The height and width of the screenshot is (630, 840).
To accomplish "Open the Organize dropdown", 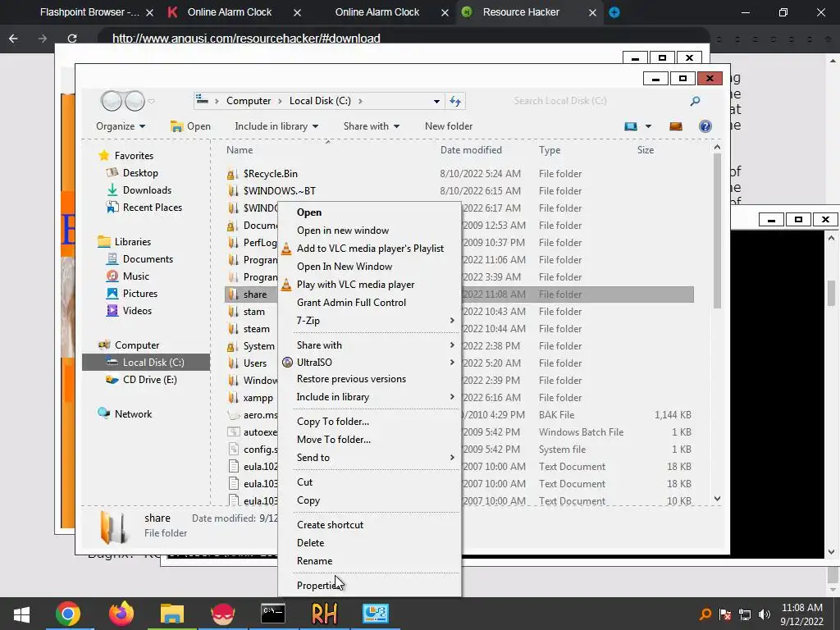I will (x=121, y=126).
